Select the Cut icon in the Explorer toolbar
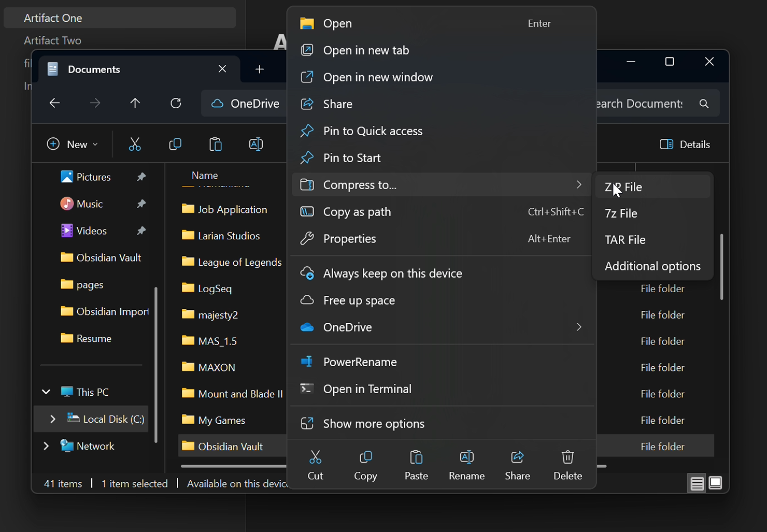Image resolution: width=767 pixels, height=532 pixels. click(135, 144)
